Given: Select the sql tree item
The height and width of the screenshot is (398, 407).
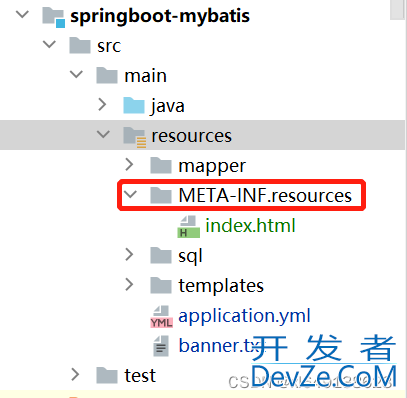Looking at the screenshot, I should [x=190, y=256].
